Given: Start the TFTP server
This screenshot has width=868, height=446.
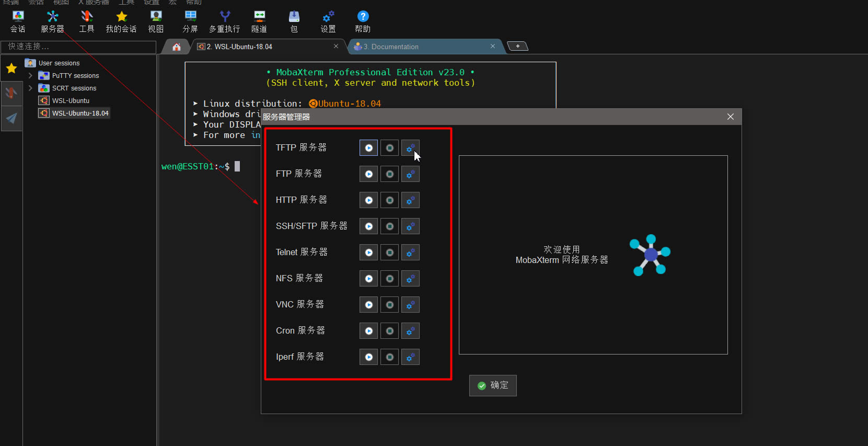Looking at the screenshot, I should (x=368, y=148).
